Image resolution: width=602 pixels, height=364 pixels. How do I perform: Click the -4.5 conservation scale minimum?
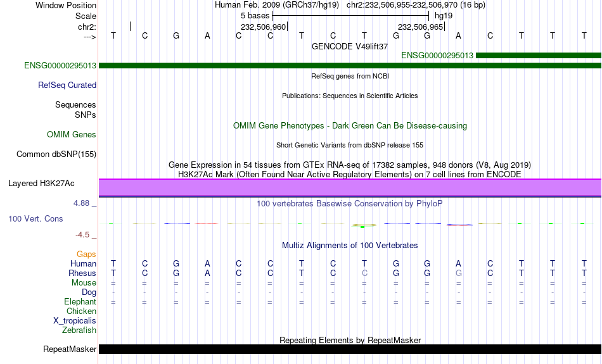82,235
